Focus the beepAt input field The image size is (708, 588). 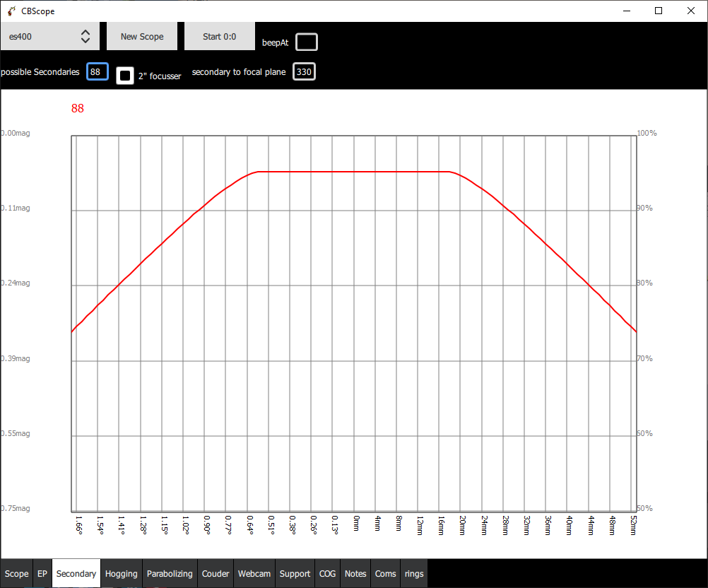[307, 42]
